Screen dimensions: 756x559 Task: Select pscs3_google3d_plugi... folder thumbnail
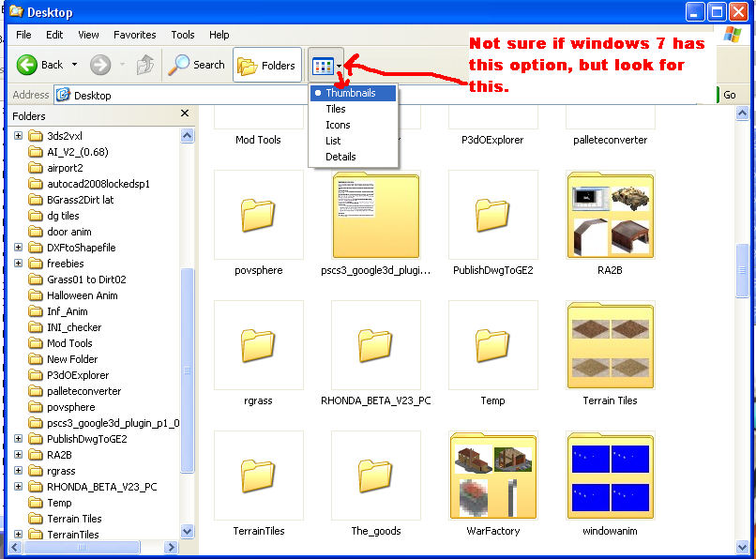tap(376, 215)
